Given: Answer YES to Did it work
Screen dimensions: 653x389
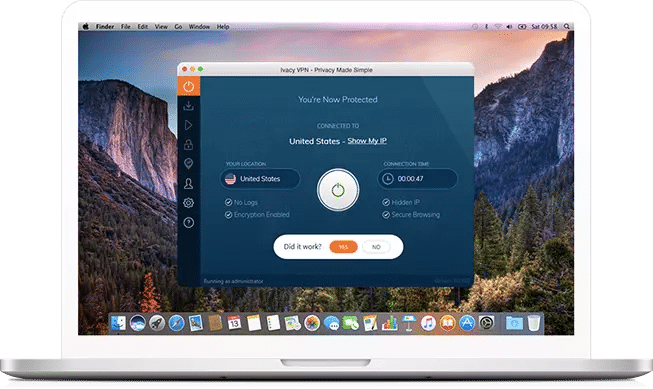Looking at the screenshot, I should pyautogui.click(x=343, y=247).
